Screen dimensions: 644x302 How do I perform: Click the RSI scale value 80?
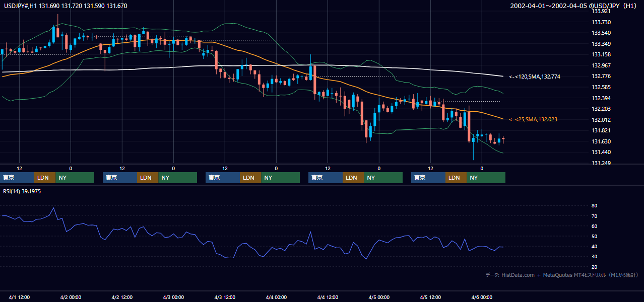[x=595, y=206]
